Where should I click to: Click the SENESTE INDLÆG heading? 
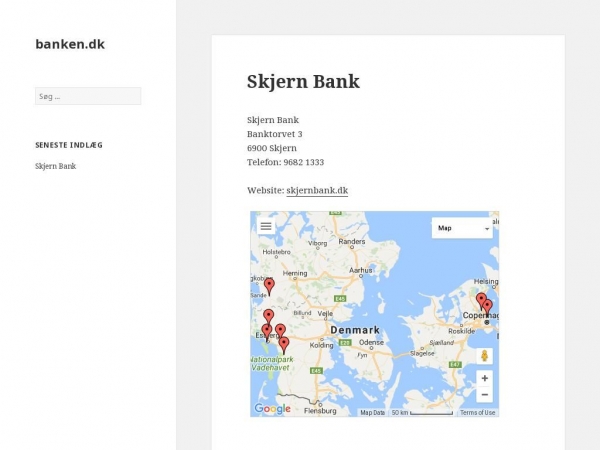(x=69, y=145)
